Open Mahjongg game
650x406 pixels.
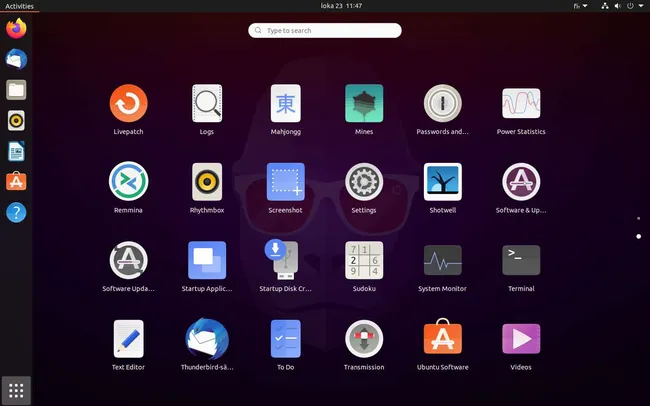pos(286,104)
